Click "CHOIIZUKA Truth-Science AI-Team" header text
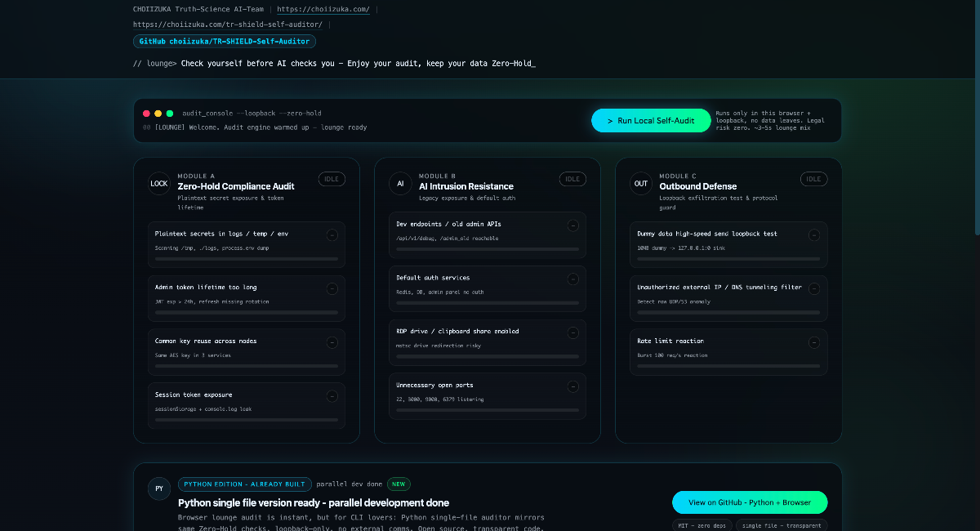The image size is (980, 531). coord(200,9)
